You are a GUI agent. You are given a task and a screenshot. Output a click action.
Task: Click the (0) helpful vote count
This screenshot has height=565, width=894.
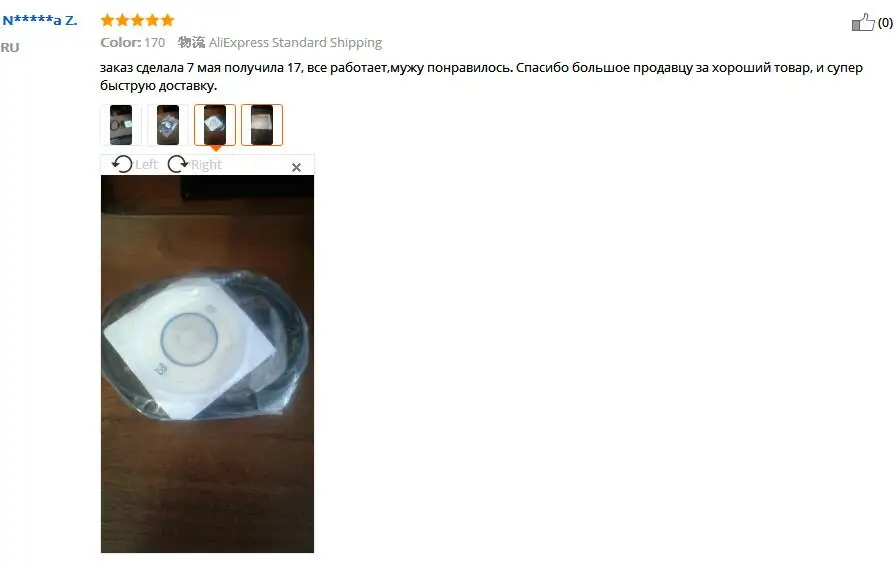pyautogui.click(x=885, y=23)
